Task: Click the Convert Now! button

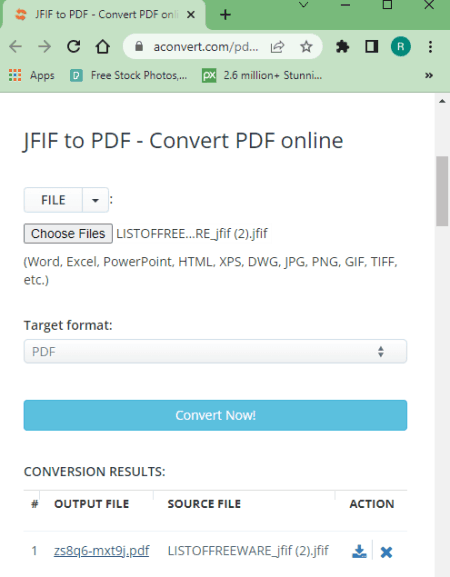Action: pos(215,415)
